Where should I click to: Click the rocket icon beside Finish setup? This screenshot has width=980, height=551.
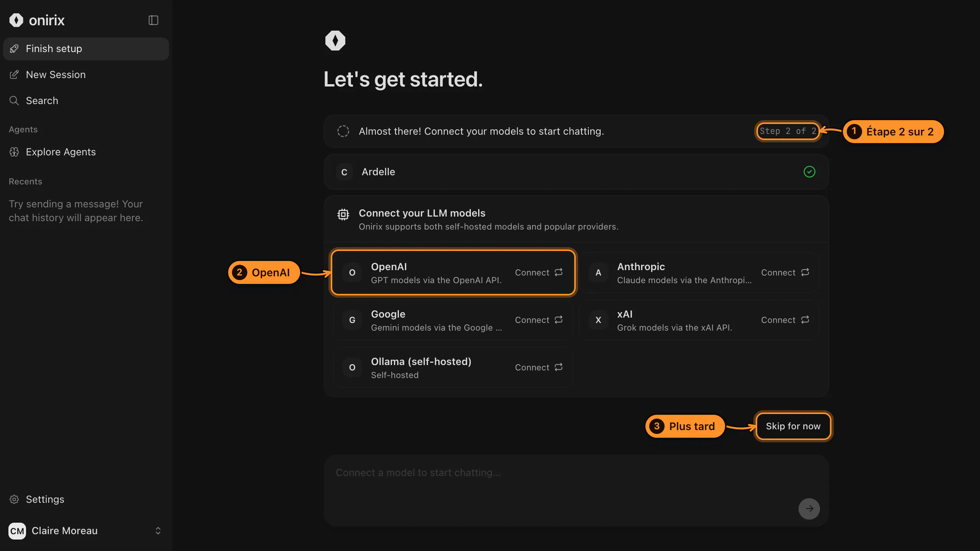click(x=14, y=49)
